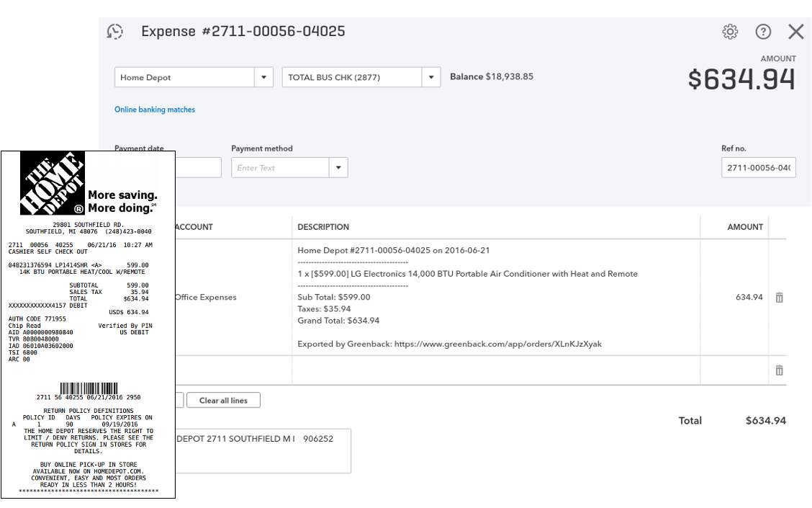
Task: Click the Clear all lines button
Action: coord(223,400)
